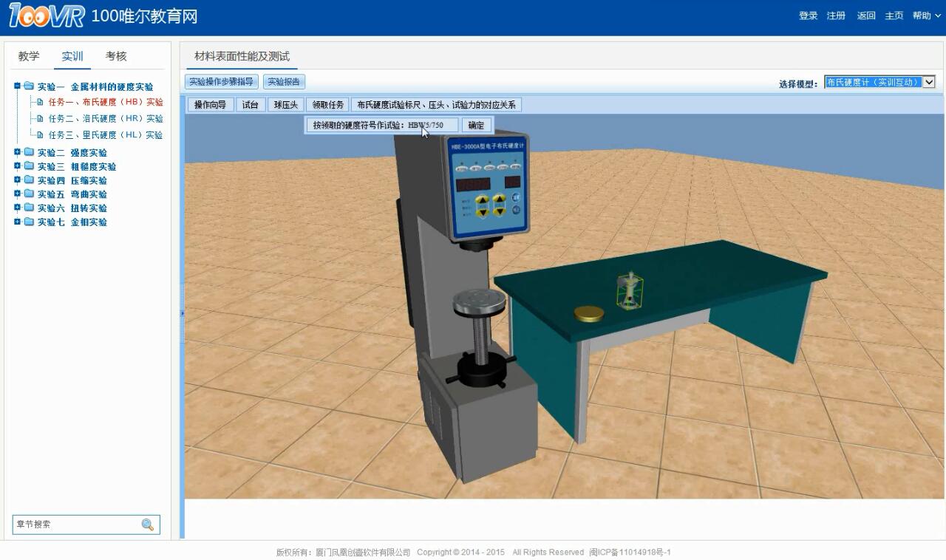Image resolution: width=946 pixels, height=560 pixels.
Task: Click the folder icon for 实验二 强度实验
Action: pyautogui.click(x=29, y=153)
